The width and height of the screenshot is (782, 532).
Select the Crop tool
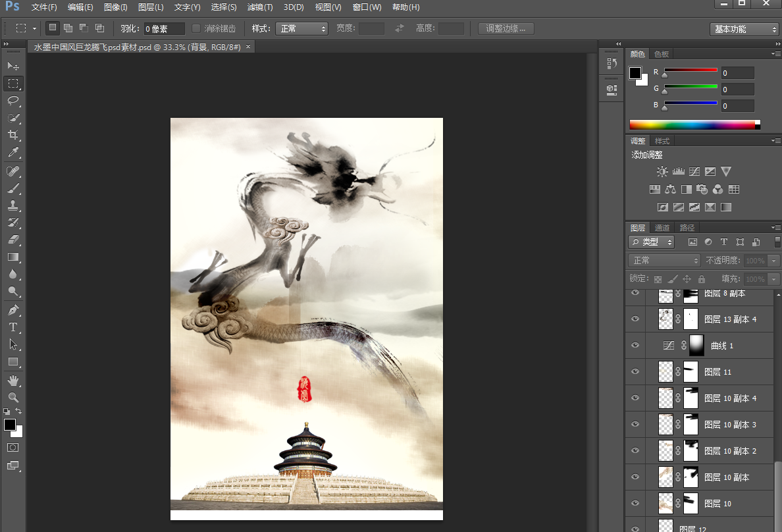pos(13,136)
